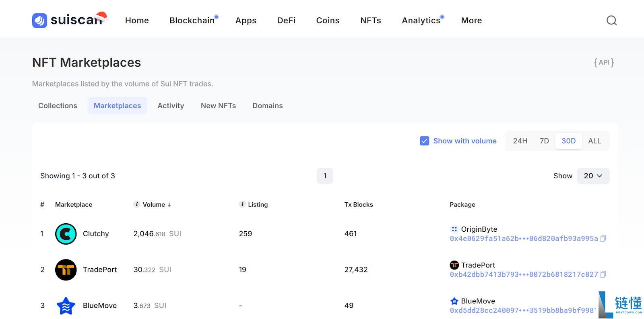Click page 1 pagination button
The width and height of the screenshot is (644, 319).
point(325,176)
